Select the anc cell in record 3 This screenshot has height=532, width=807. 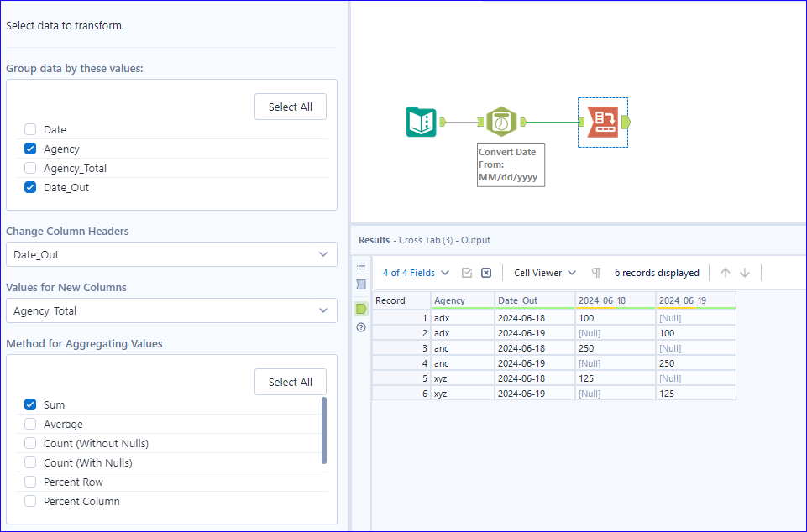(463, 348)
